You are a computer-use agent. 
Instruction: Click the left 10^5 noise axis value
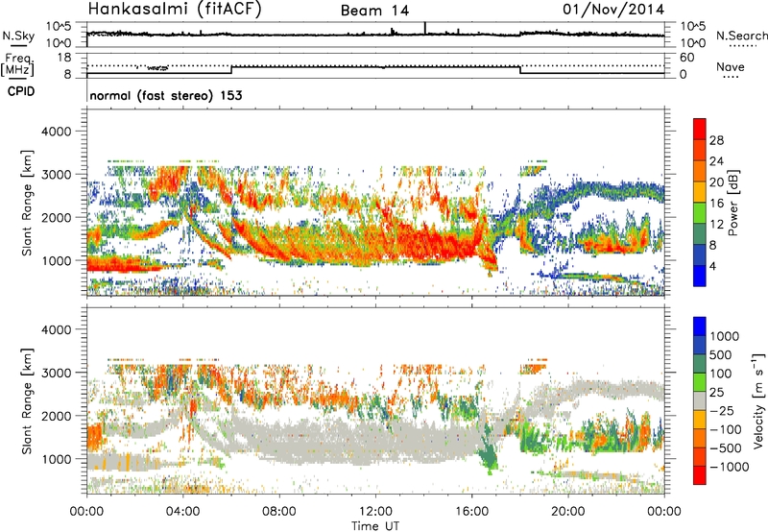(59, 26)
